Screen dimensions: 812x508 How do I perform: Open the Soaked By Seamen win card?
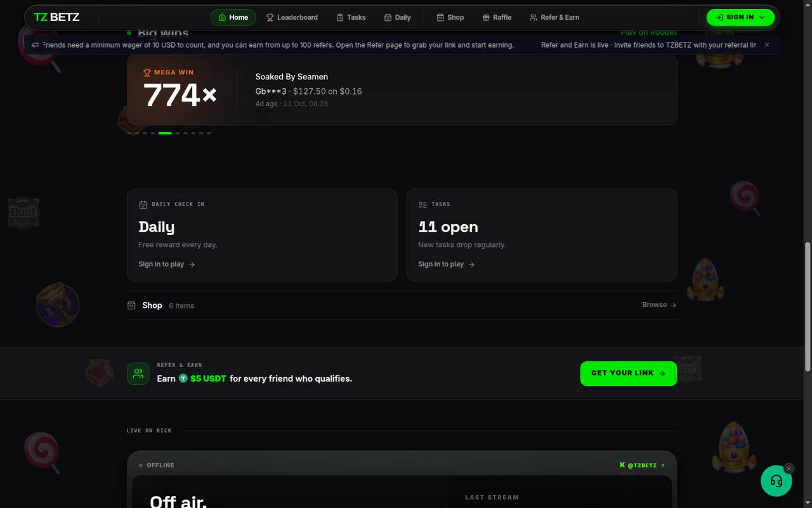402,89
